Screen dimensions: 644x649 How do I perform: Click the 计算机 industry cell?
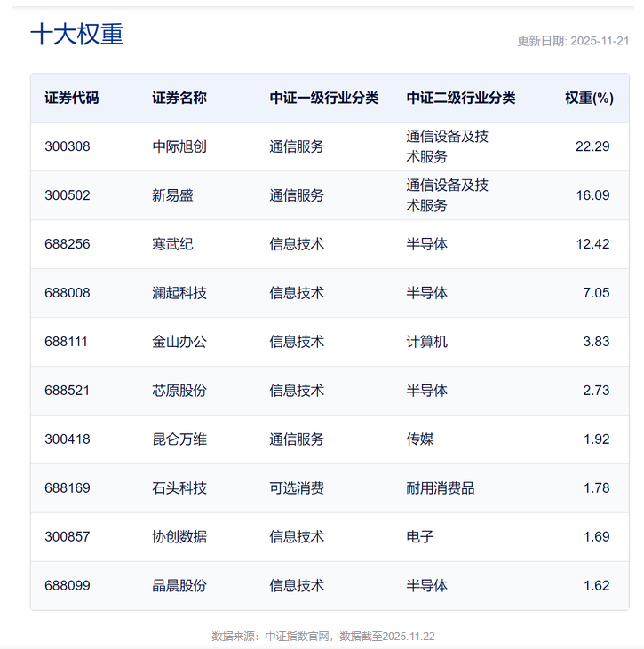tap(426, 342)
